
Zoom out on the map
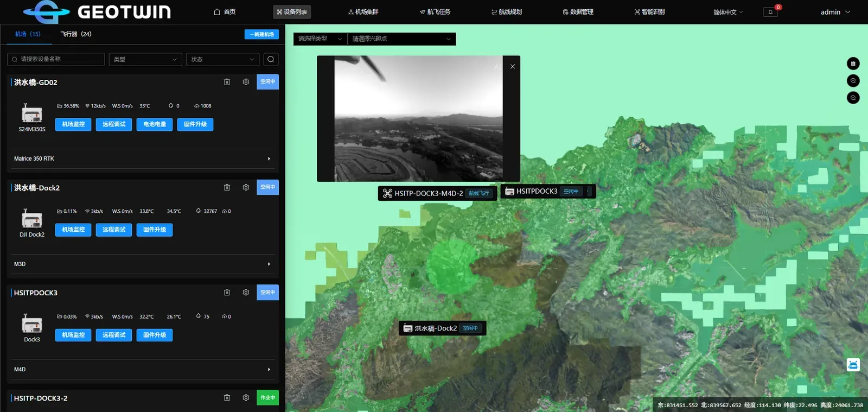(853, 98)
